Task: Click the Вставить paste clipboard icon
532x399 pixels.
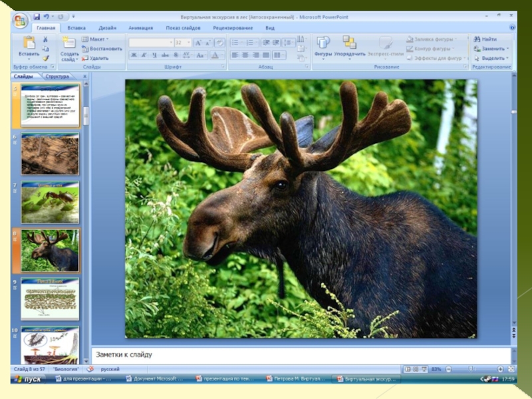Action: click(29, 43)
